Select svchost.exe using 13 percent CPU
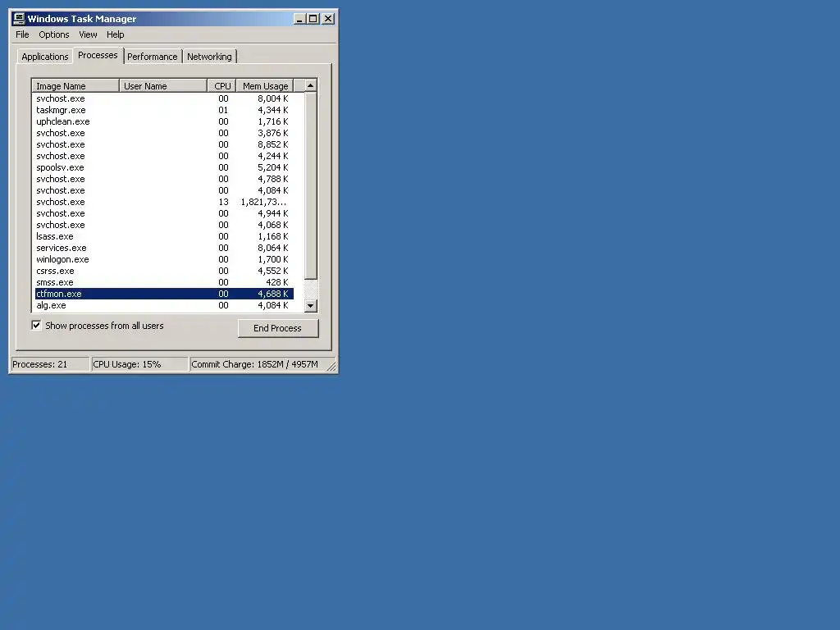840x630 pixels. (164, 202)
